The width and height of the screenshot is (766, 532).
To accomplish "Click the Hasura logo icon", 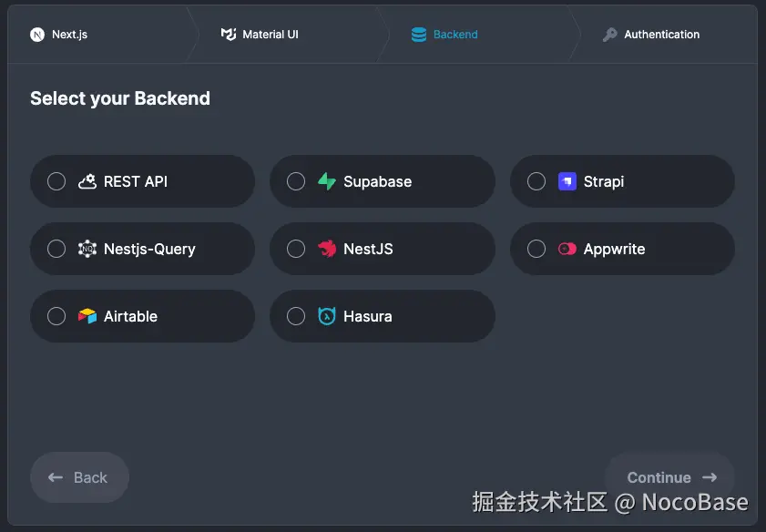I will pyautogui.click(x=327, y=316).
